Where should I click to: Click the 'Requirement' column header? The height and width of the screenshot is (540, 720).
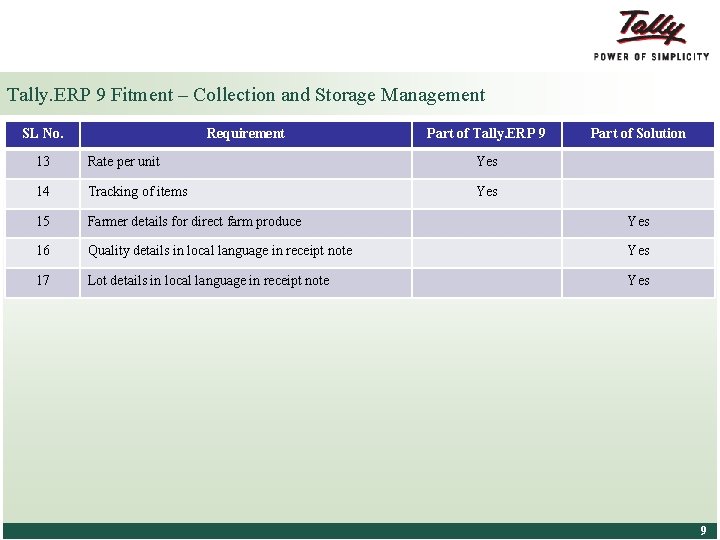click(246, 134)
